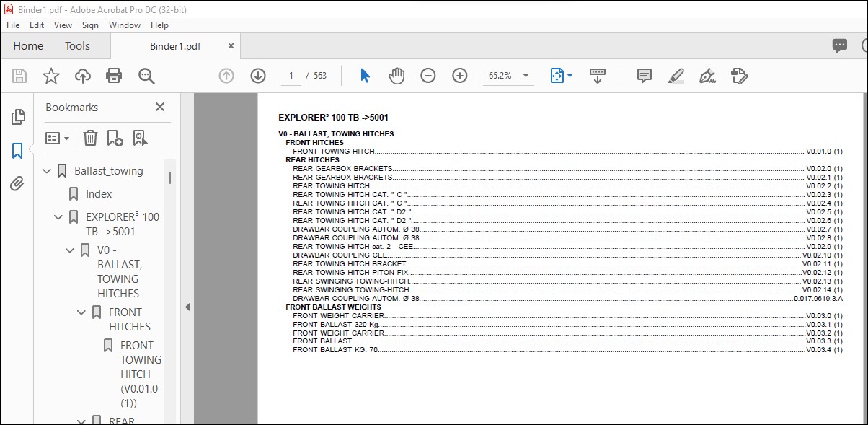
Task: Print the document
Action: click(114, 76)
